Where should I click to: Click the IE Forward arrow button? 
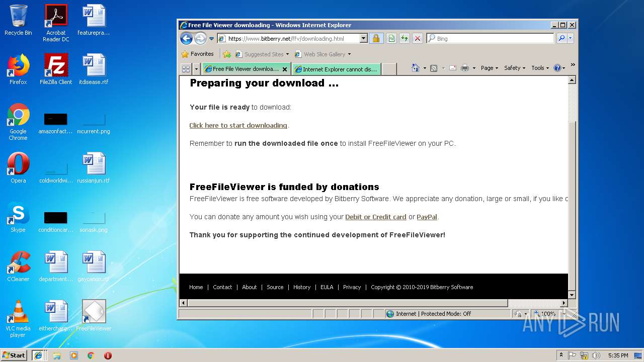tap(200, 38)
